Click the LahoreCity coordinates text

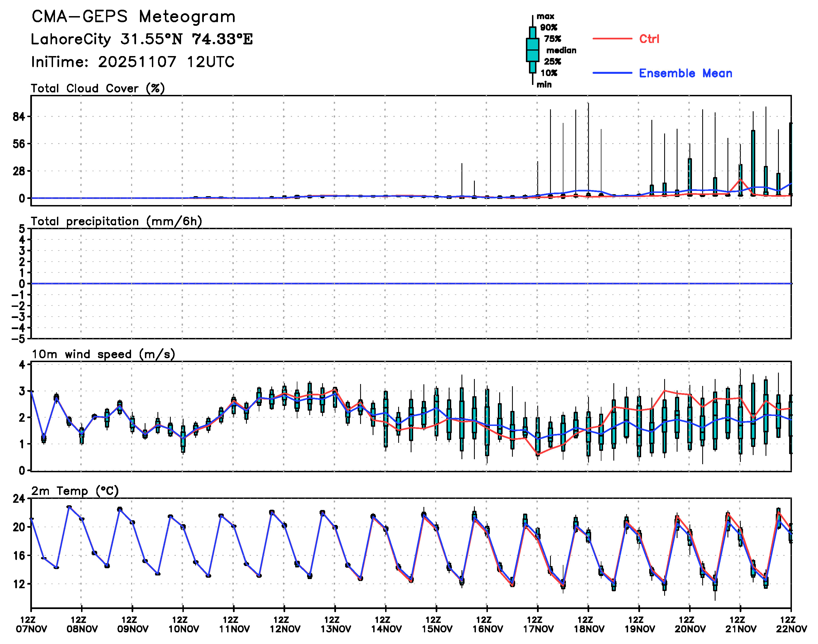point(142,39)
